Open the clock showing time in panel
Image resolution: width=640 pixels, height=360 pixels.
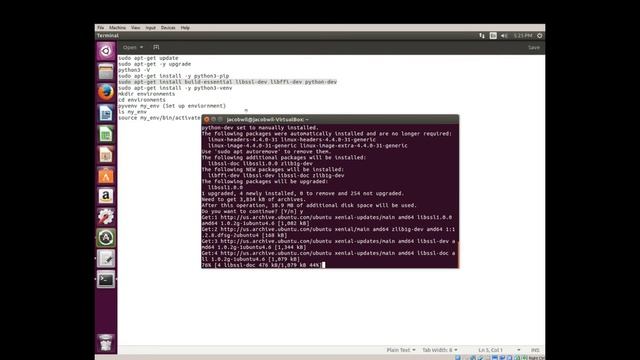click(x=523, y=36)
